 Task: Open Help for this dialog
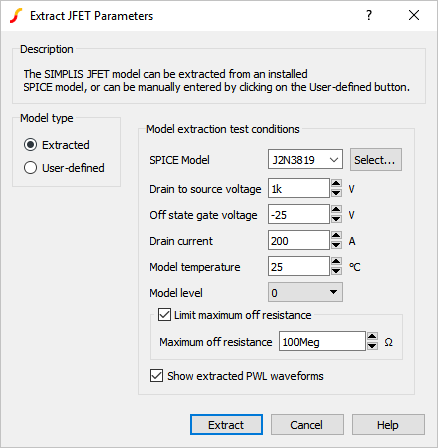click(388, 425)
